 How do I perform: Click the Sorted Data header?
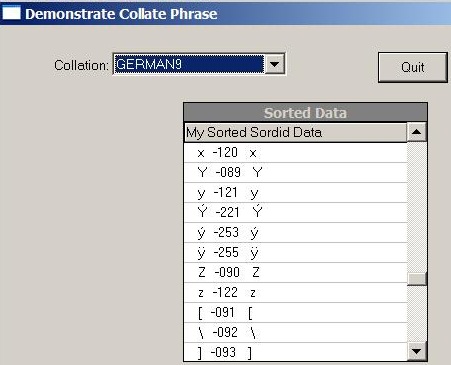305,113
